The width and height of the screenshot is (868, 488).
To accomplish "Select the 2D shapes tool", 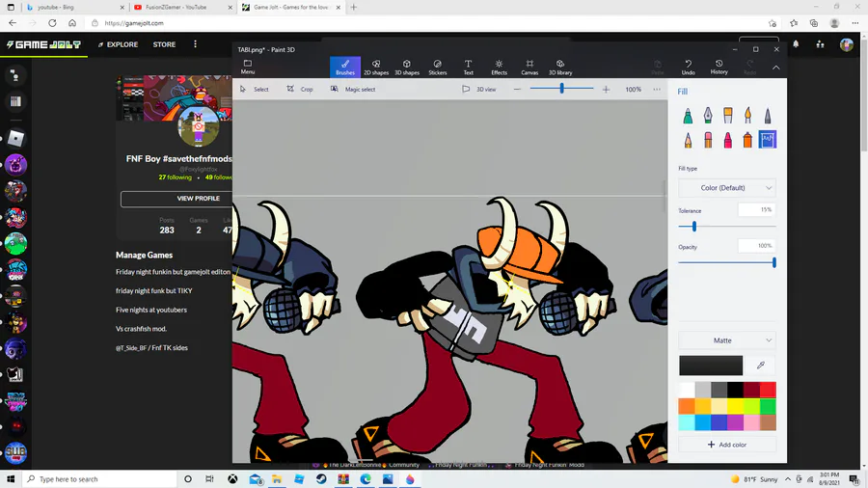I will pos(376,68).
